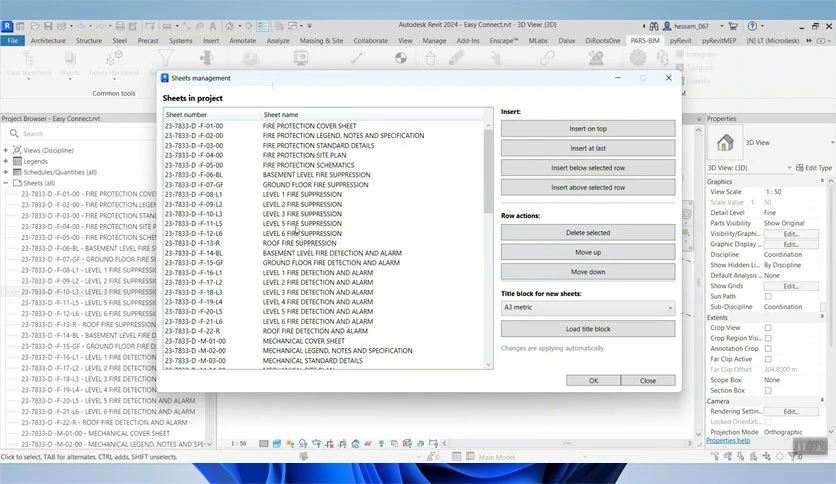Toggle the Far Clip Active checkbox

pyautogui.click(x=768, y=359)
